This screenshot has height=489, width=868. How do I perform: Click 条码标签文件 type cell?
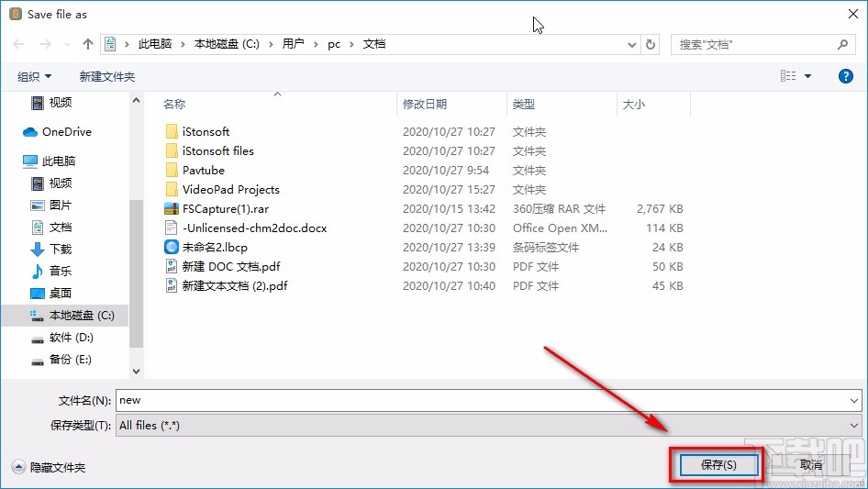point(546,247)
